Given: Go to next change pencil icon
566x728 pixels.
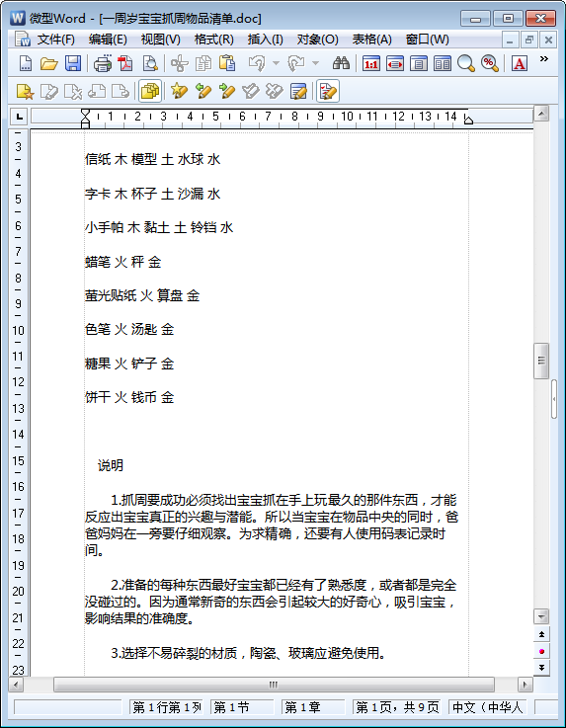Looking at the screenshot, I should 226,92.
